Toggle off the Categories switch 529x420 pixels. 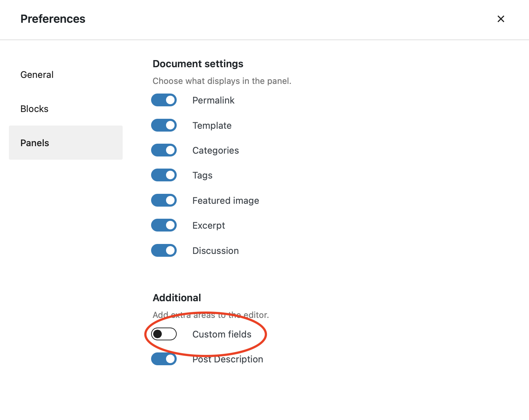[164, 150]
